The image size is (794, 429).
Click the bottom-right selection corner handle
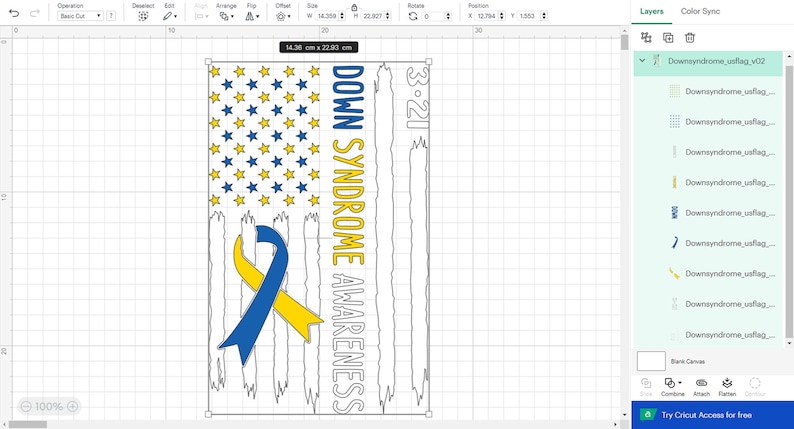pyautogui.click(x=429, y=414)
